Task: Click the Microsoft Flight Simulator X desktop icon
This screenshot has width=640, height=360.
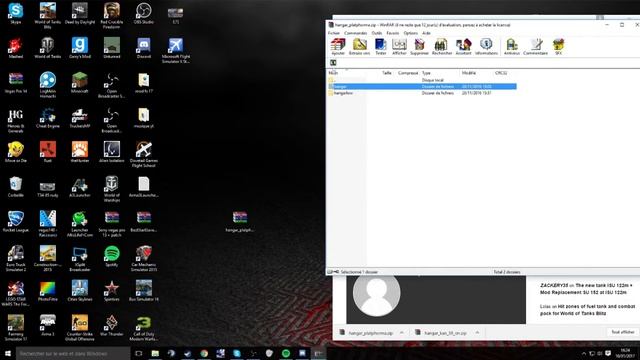Action: click(176, 50)
